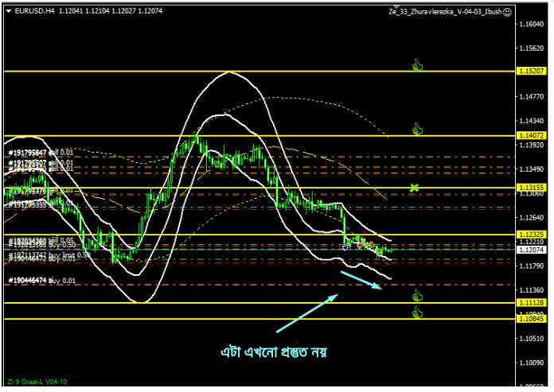Viewport: 554px width, 392px height.
Task: Click the thumbs-up icon above 1.11128 line
Action: pos(416,296)
